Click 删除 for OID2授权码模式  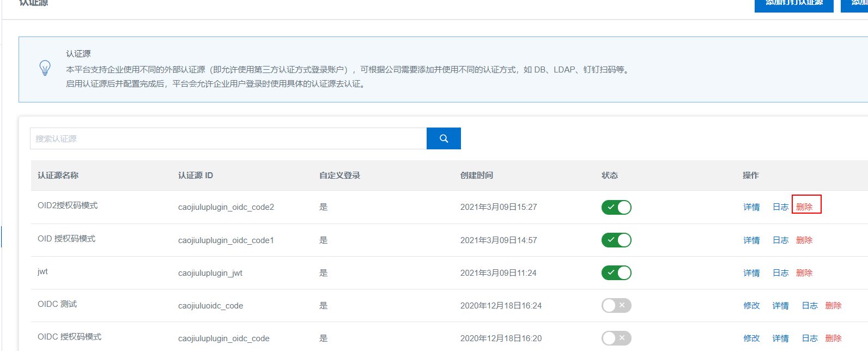[804, 207]
